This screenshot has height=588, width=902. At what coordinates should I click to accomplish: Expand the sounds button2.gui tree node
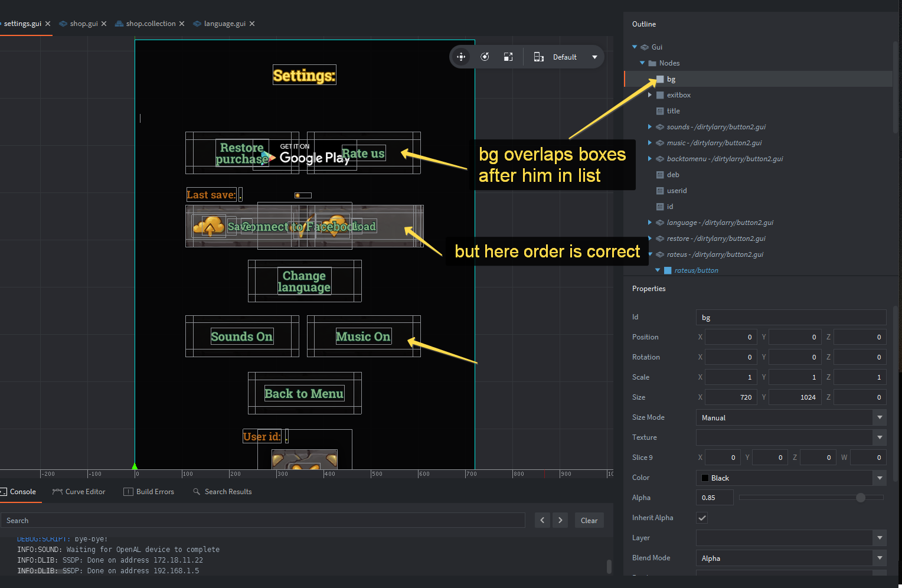tap(650, 126)
